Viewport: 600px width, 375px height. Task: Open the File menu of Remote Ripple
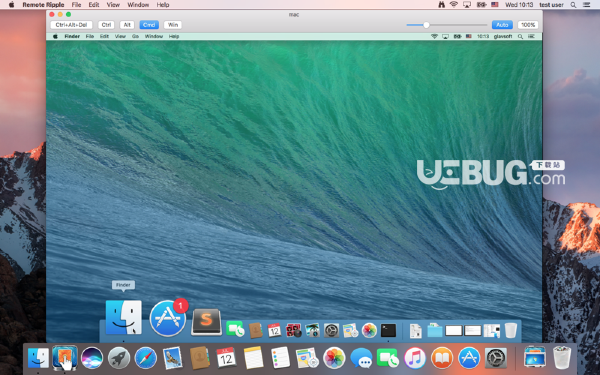pyautogui.click(x=77, y=5)
